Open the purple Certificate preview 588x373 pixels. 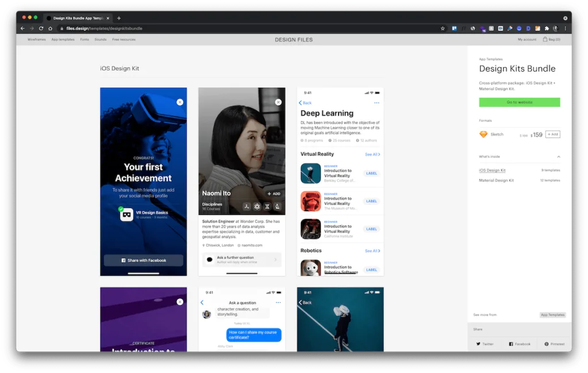(x=143, y=320)
